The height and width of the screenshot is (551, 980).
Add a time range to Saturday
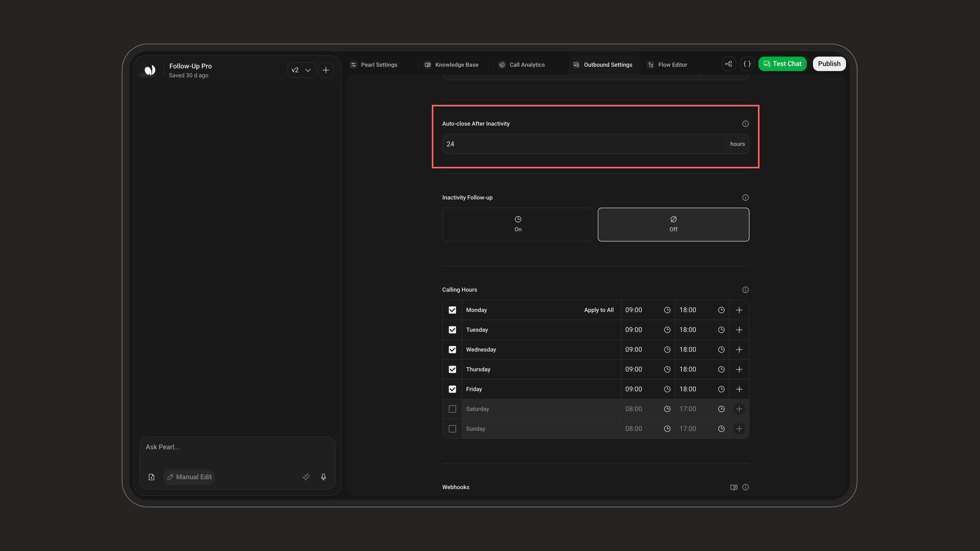point(739,409)
